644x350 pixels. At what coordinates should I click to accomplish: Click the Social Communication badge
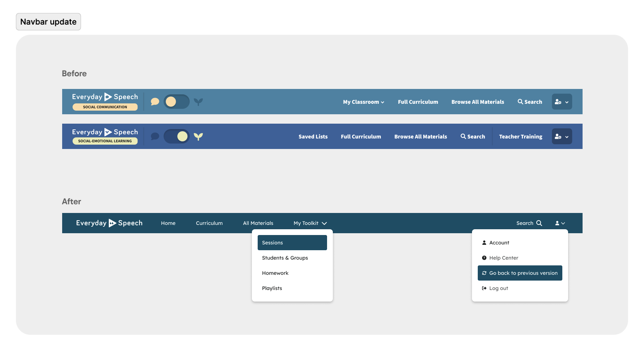pos(105,107)
